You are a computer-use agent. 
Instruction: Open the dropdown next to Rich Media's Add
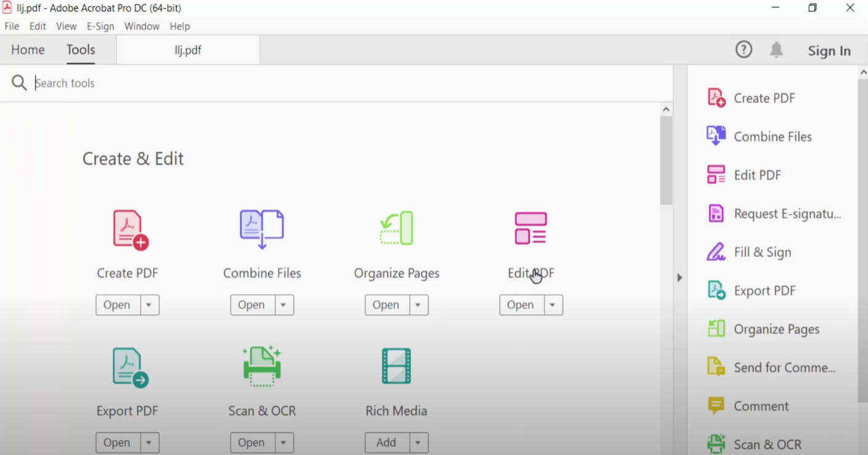point(418,442)
